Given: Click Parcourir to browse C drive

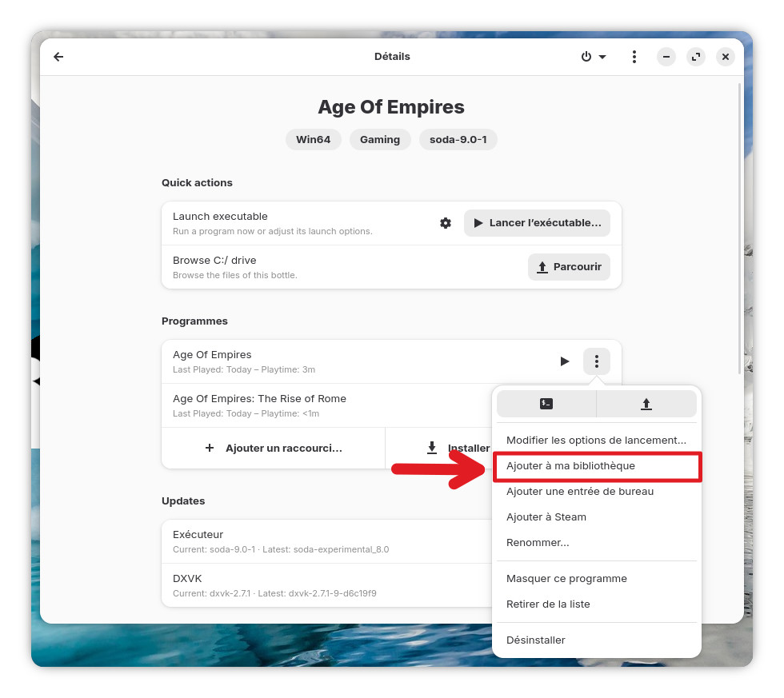Looking at the screenshot, I should click(569, 267).
